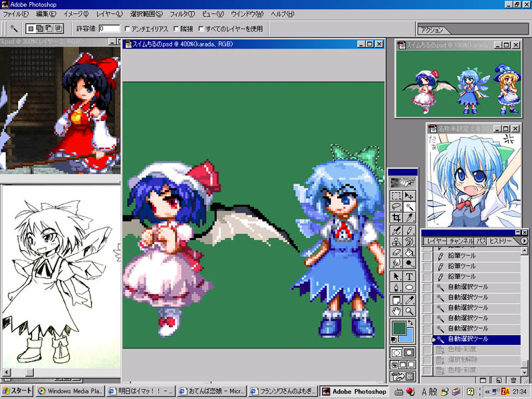Open the フィルタ(T) menu
Image resolution: width=532 pixels, height=399 pixels.
click(x=182, y=14)
